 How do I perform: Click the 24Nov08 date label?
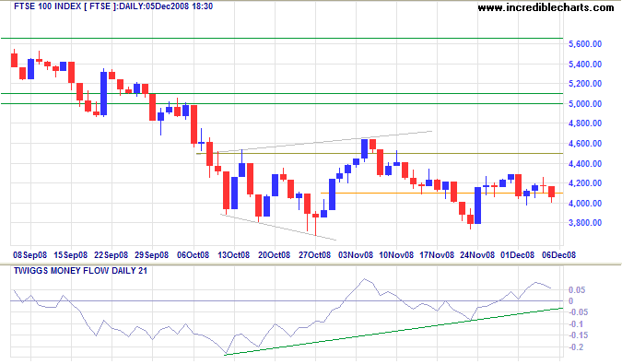477,255
